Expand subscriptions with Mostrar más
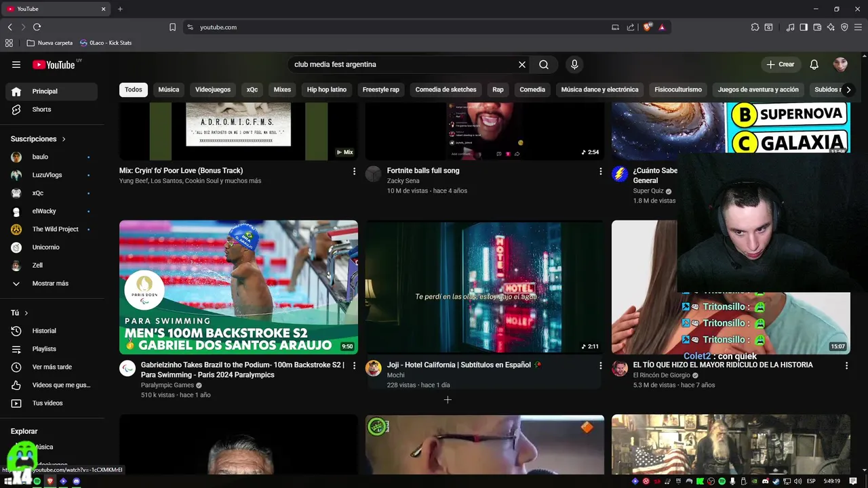The width and height of the screenshot is (868, 488). click(52, 283)
